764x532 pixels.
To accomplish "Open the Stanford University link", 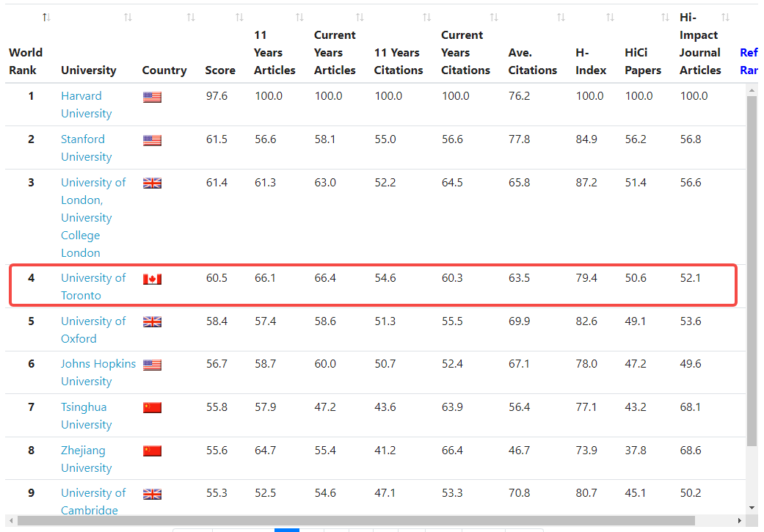I will tap(87, 148).
